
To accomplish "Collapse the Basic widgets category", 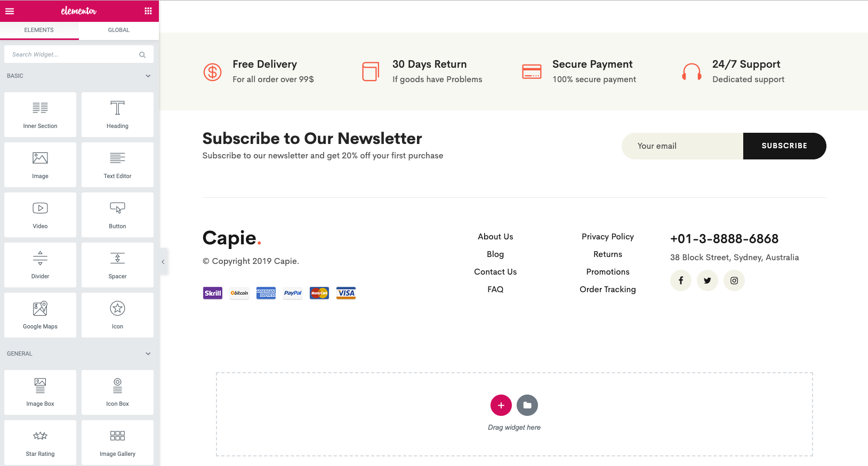I will pos(148,76).
